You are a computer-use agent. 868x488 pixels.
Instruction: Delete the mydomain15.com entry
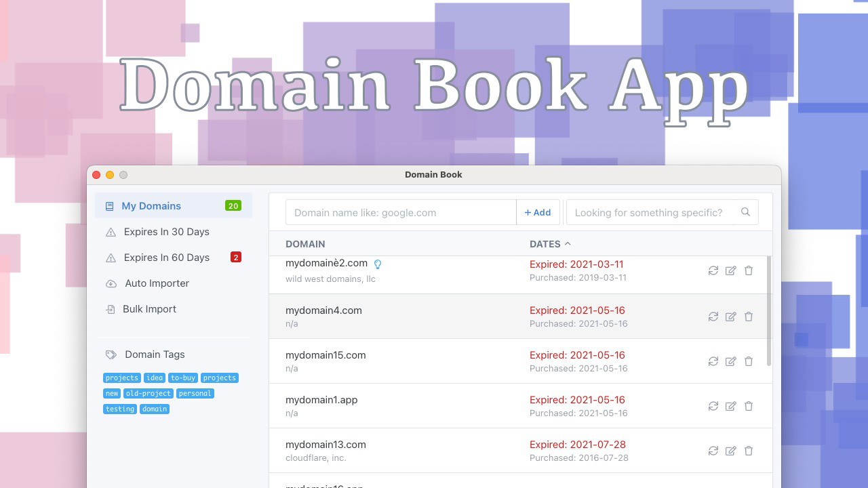749,361
